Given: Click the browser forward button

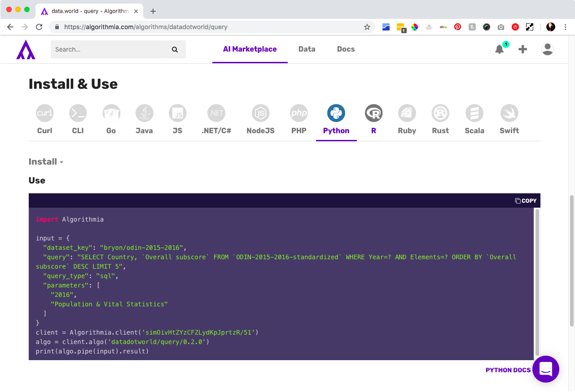Looking at the screenshot, I should click(x=25, y=27).
